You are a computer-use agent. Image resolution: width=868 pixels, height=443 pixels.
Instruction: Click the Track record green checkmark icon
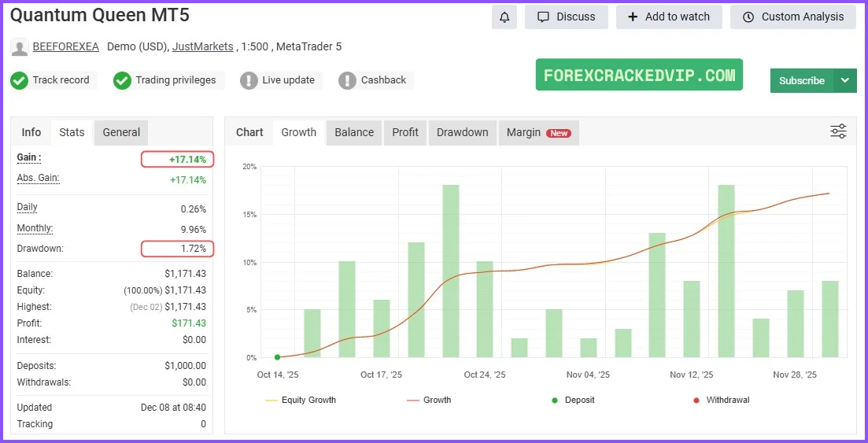pyautogui.click(x=20, y=80)
